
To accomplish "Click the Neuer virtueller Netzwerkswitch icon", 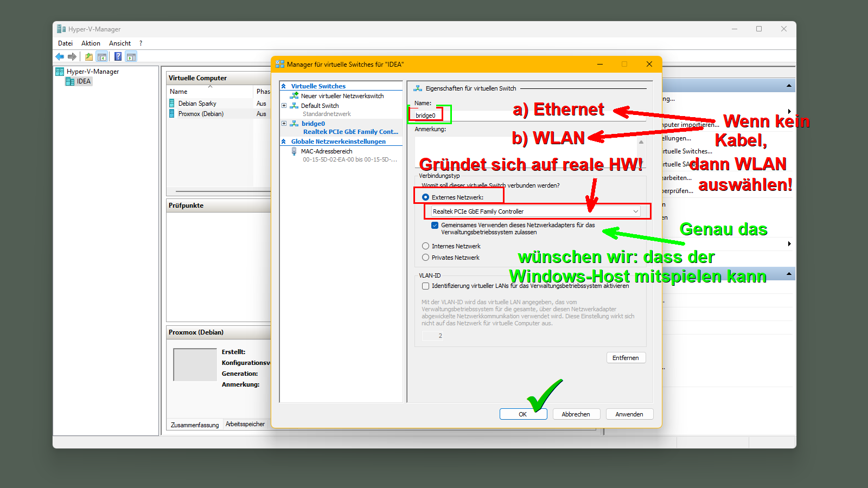I will click(x=294, y=96).
